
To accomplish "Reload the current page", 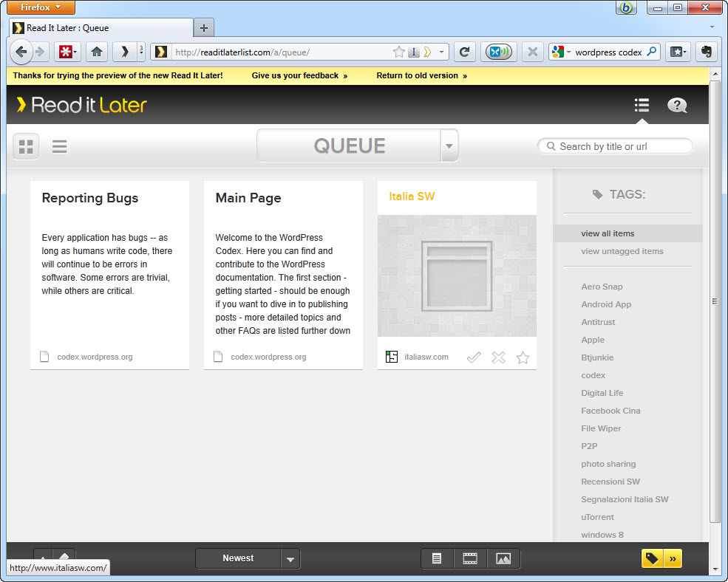I will (464, 52).
